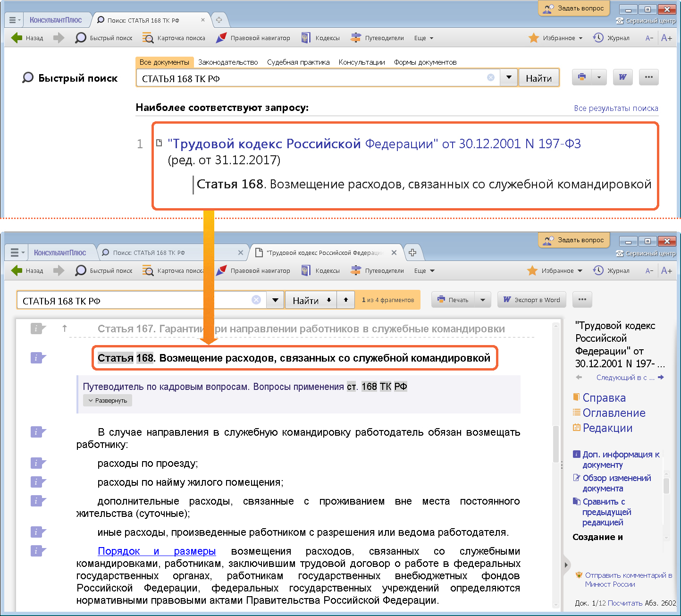Open the main menu in the top window
The image size is (681, 616).
point(14,20)
